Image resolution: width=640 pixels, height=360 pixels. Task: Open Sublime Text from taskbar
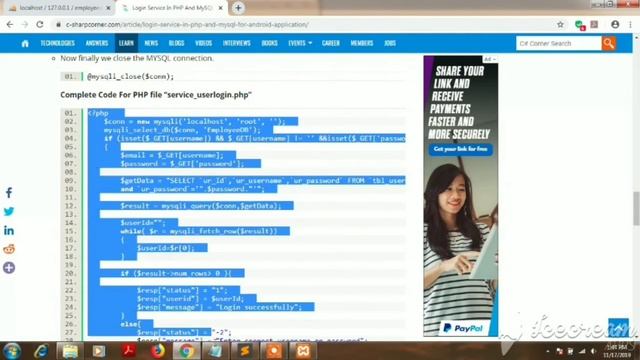point(245,351)
